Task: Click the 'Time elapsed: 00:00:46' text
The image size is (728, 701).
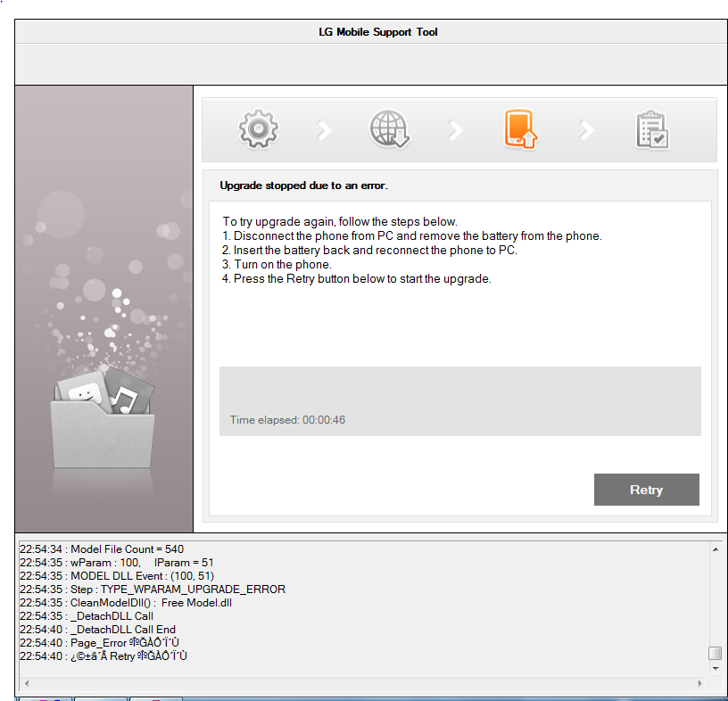Action: tap(288, 420)
